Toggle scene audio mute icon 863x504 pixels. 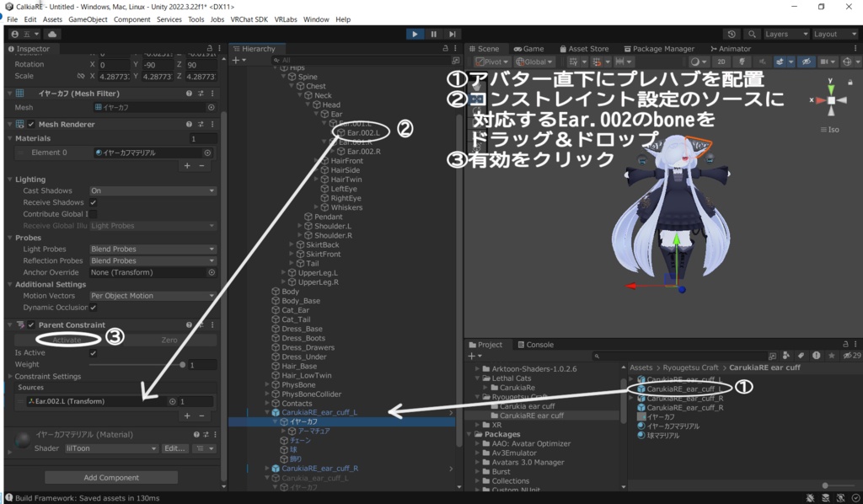[x=762, y=62]
